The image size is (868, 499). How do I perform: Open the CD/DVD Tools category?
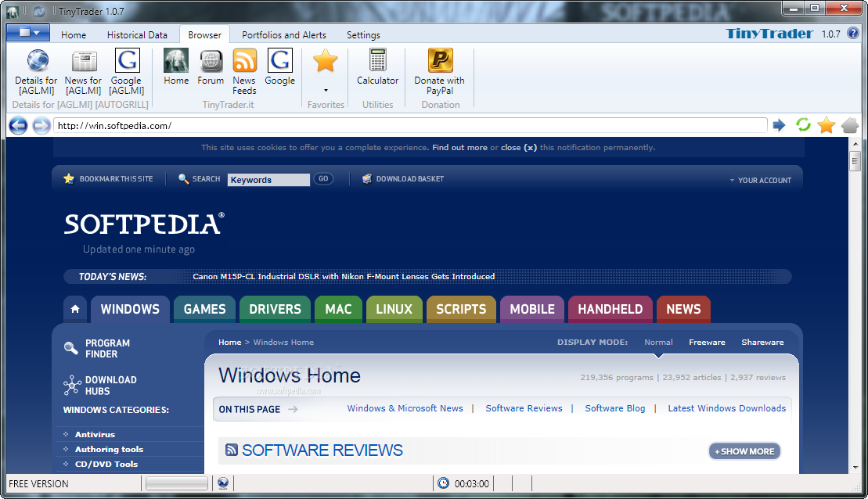pyautogui.click(x=106, y=464)
